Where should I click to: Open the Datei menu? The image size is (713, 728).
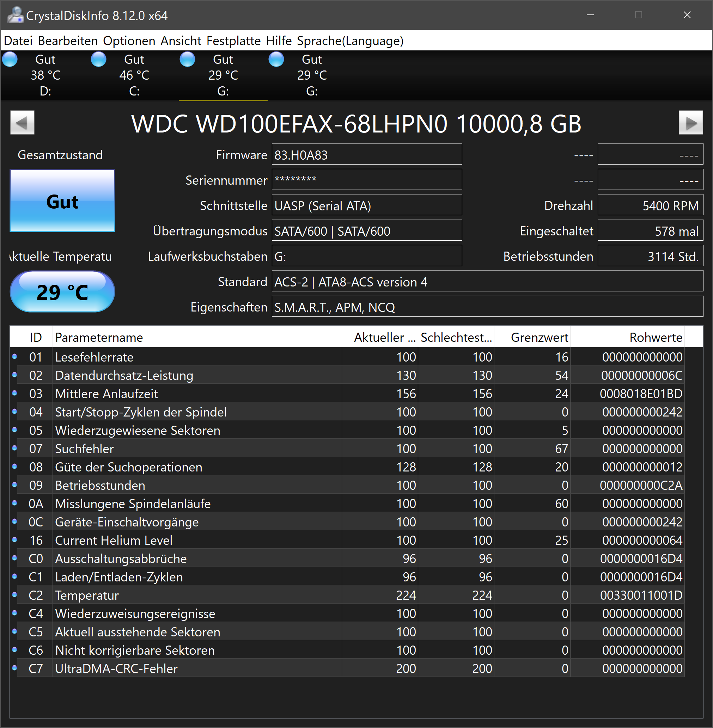coord(18,41)
